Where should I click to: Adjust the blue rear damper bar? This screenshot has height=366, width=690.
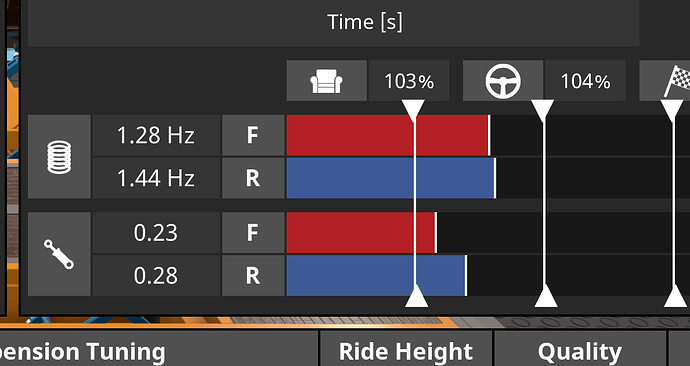(x=377, y=276)
